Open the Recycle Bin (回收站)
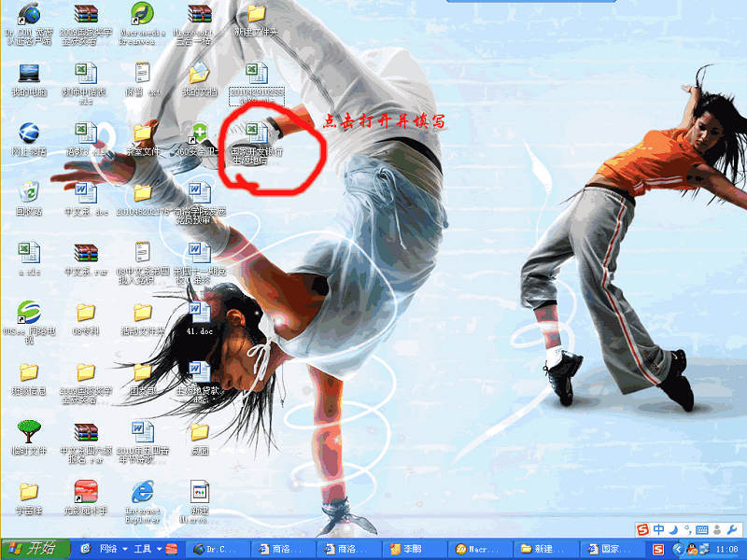747x560 pixels. (x=29, y=193)
